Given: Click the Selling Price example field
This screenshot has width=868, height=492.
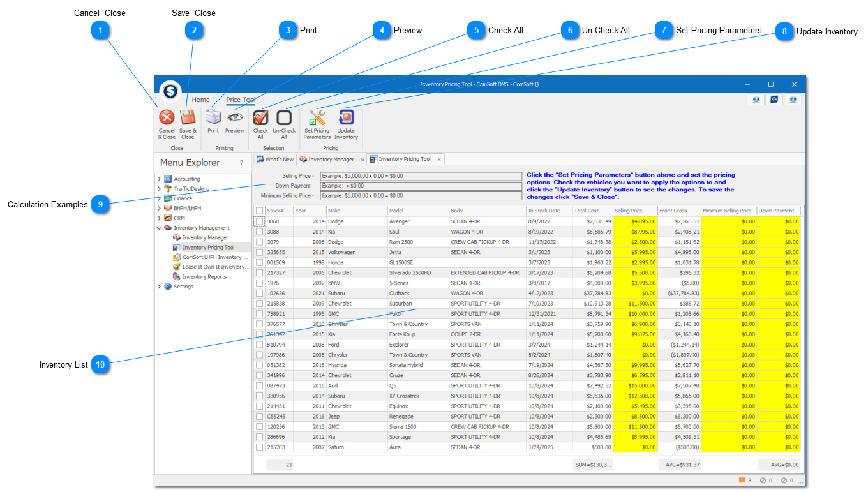Looking at the screenshot, I should click(421, 175).
